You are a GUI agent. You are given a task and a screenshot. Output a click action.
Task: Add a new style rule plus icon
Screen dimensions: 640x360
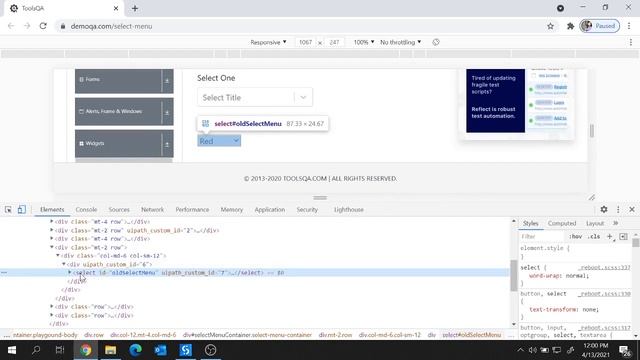click(x=610, y=237)
